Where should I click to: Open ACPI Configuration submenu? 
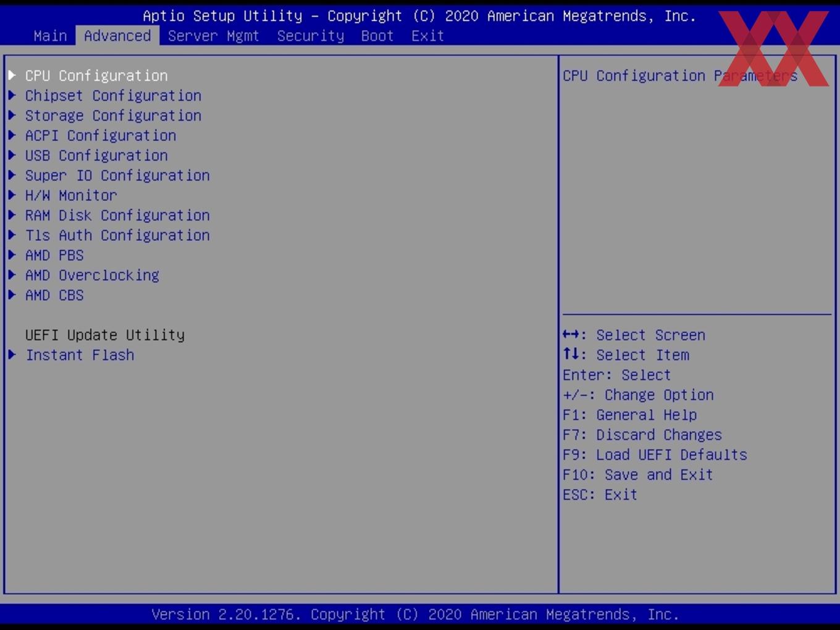pos(101,135)
